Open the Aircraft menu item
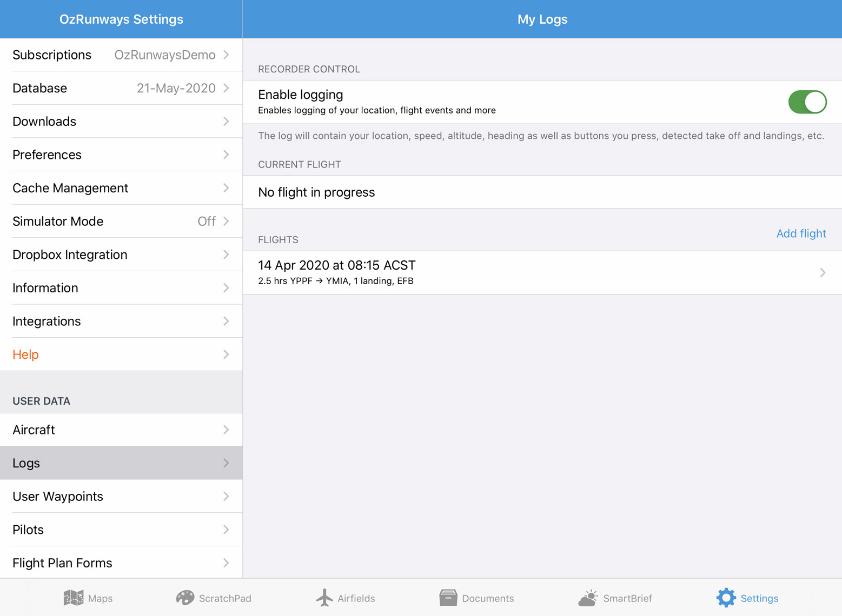The image size is (842, 616). tap(121, 430)
